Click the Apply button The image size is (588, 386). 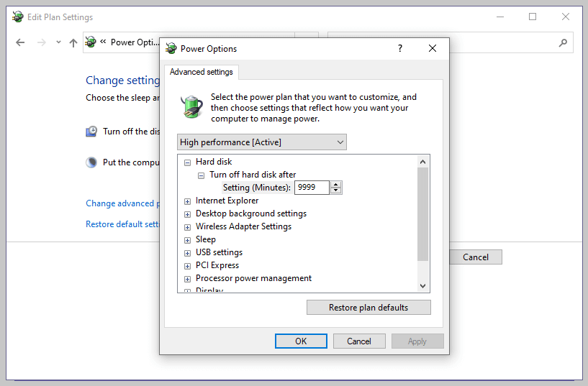(417, 341)
